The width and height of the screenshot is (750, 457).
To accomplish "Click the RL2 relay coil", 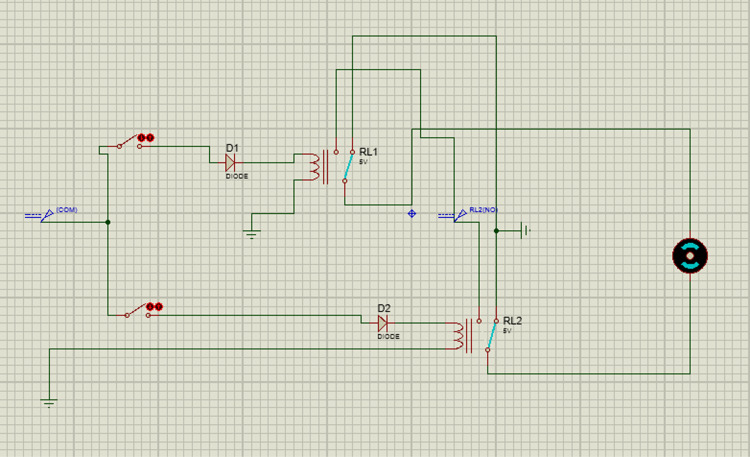I will pos(458,336).
